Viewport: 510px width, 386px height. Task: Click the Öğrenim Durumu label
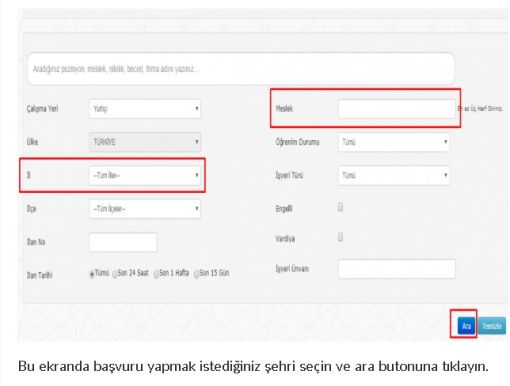[297, 142]
